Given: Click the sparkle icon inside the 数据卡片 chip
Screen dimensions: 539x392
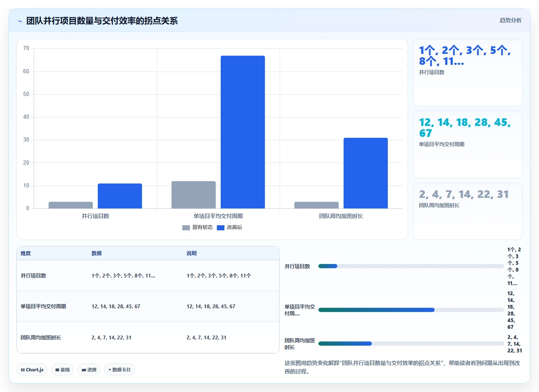Looking at the screenshot, I should tap(109, 370).
